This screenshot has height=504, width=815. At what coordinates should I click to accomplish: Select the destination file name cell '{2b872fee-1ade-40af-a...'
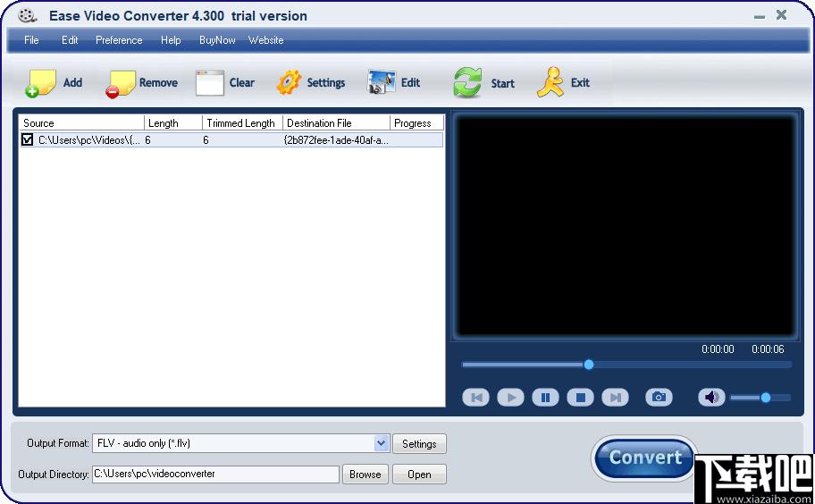coord(336,139)
